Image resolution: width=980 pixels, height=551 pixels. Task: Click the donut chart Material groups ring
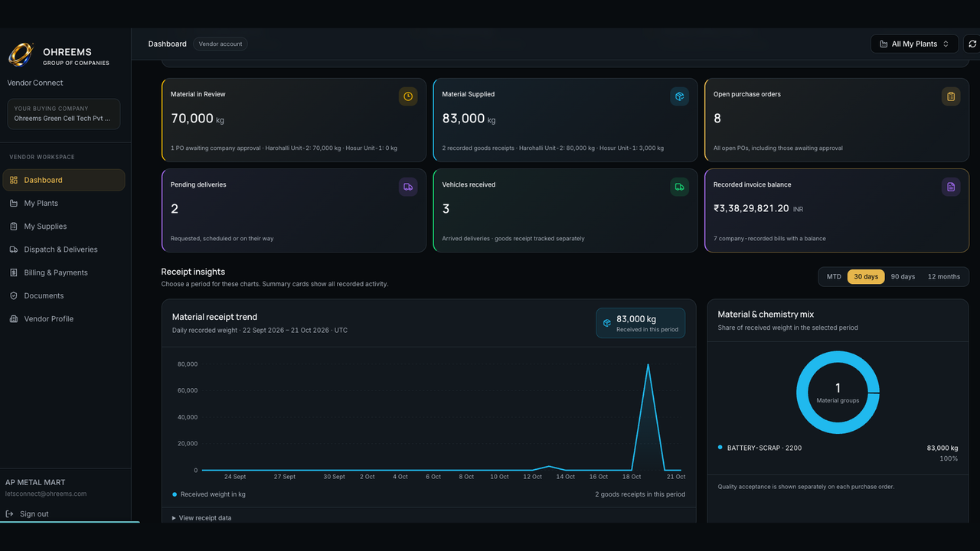[x=838, y=393]
